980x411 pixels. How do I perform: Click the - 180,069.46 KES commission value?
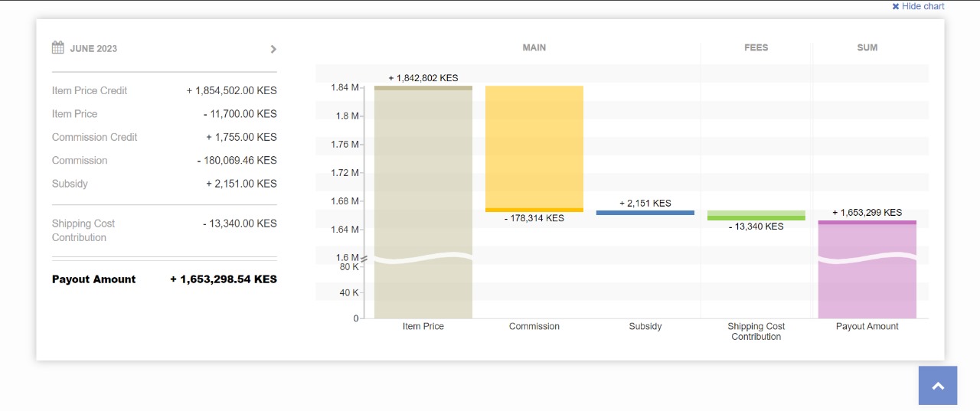237,161
